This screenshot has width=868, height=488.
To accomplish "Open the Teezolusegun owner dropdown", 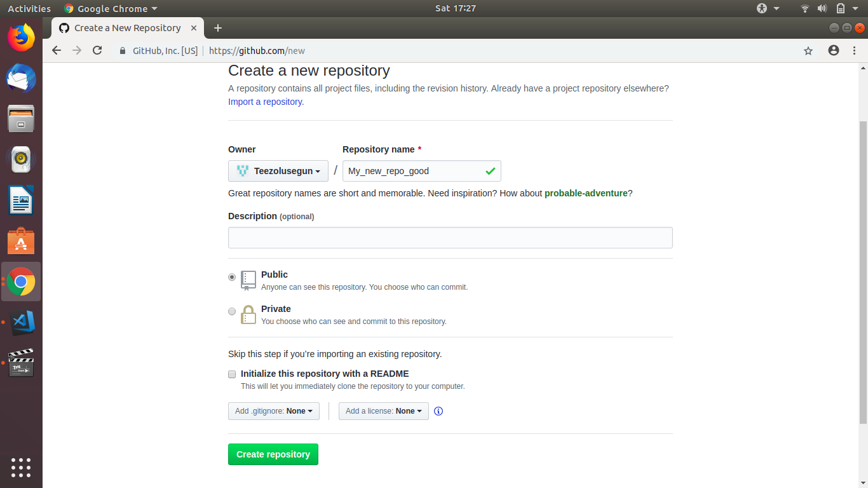I will click(278, 171).
